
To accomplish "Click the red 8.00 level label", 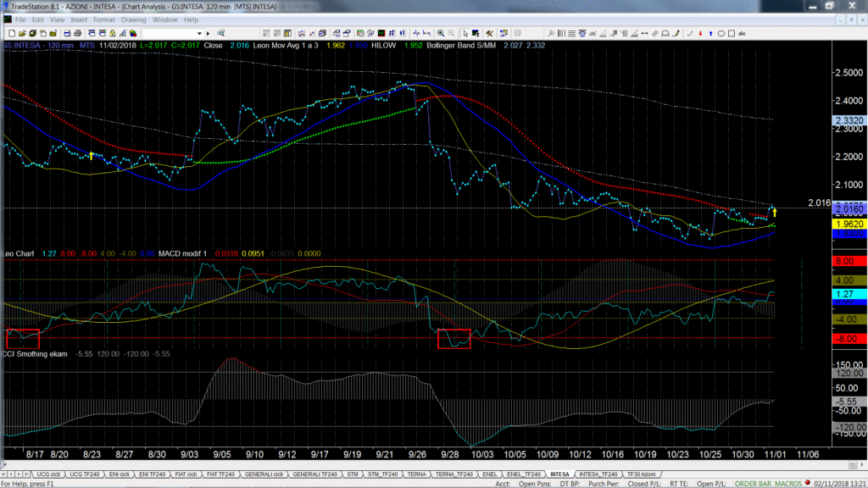I will (x=849, y=261).
